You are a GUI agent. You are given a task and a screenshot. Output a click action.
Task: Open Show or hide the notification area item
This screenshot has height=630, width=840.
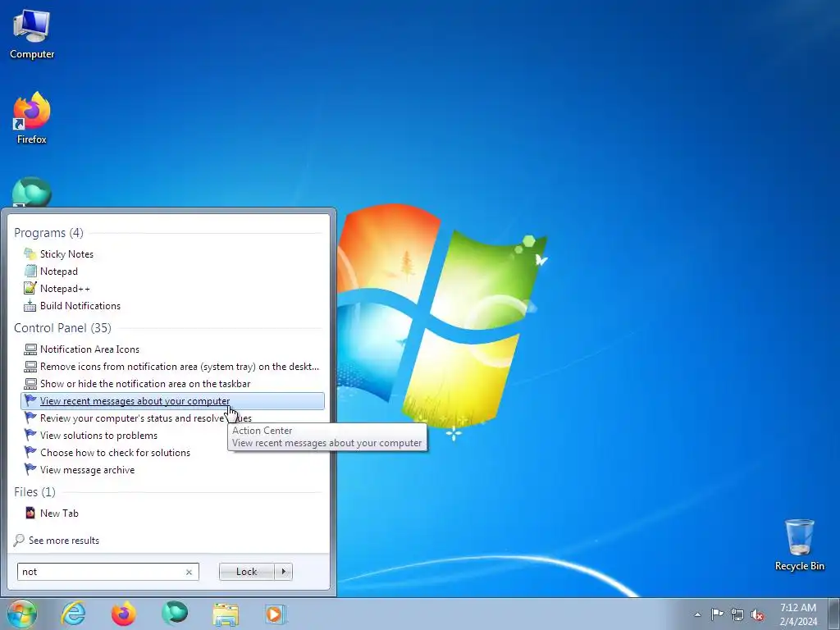172,384
